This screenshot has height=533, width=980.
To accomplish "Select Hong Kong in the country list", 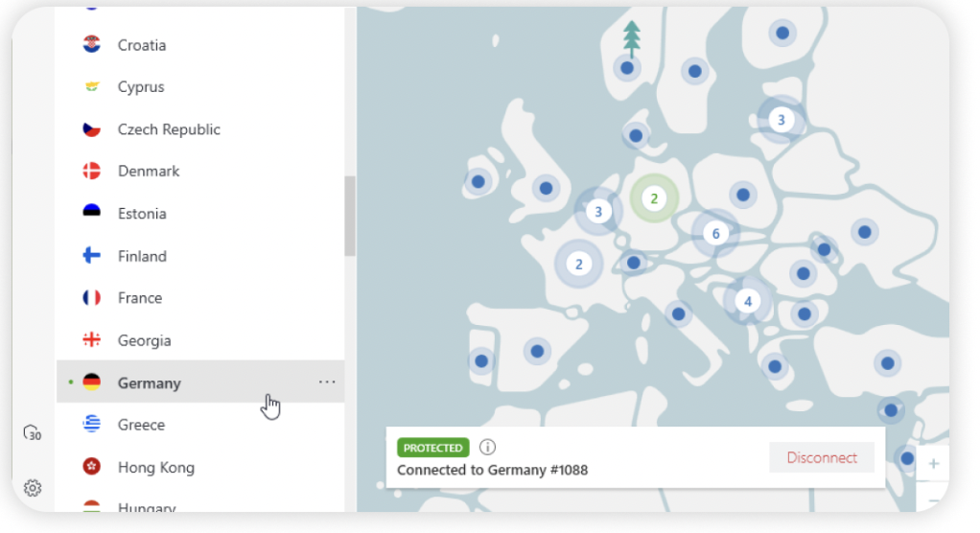I will [x=155, y=468].
